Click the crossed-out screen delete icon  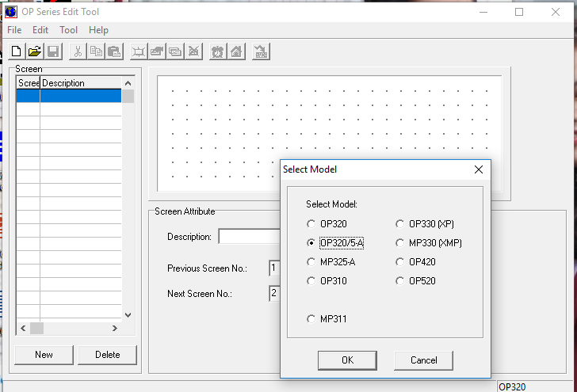[194, 51]
